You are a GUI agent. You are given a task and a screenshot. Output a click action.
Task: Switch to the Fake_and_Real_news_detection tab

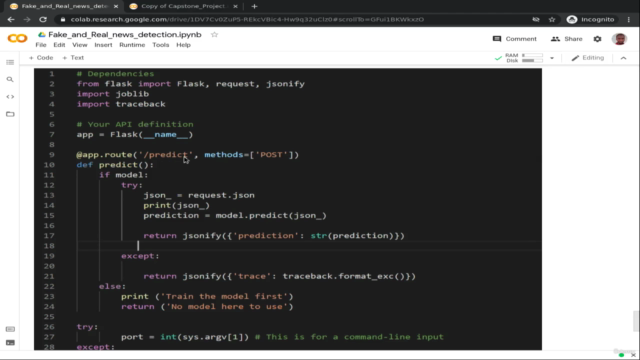64,6
